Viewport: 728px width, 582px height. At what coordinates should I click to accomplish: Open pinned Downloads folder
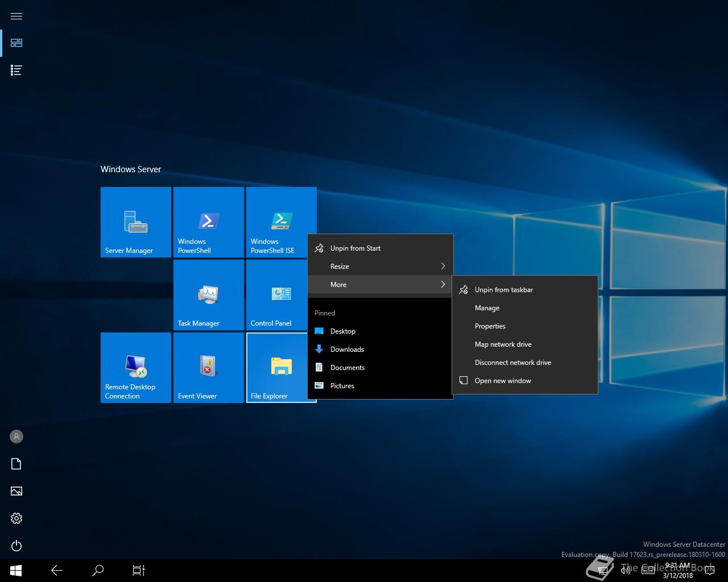pos(380,350)
